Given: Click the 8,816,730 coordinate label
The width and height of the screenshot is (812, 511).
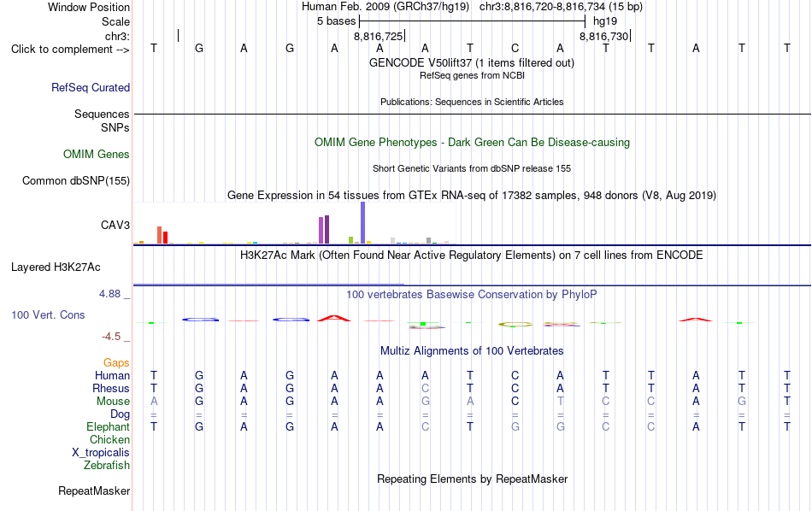Looking at the screenshot, I should tap(603, 36).
